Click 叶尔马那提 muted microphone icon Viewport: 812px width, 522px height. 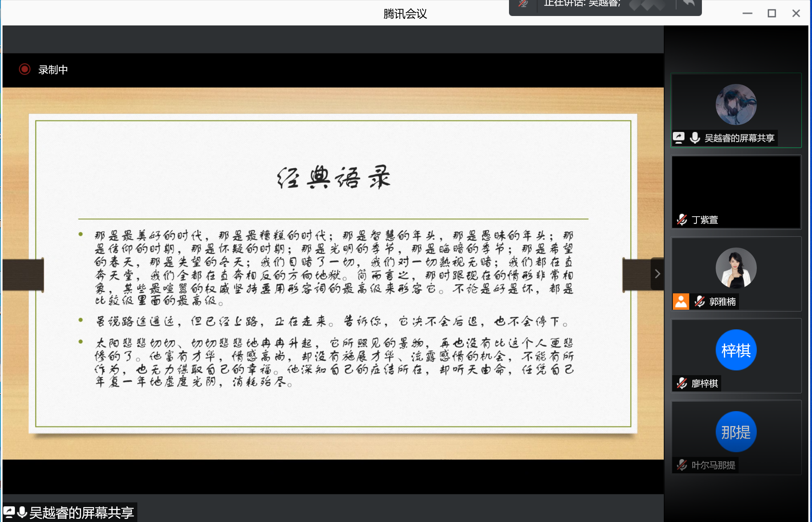[x=682, y=465]
